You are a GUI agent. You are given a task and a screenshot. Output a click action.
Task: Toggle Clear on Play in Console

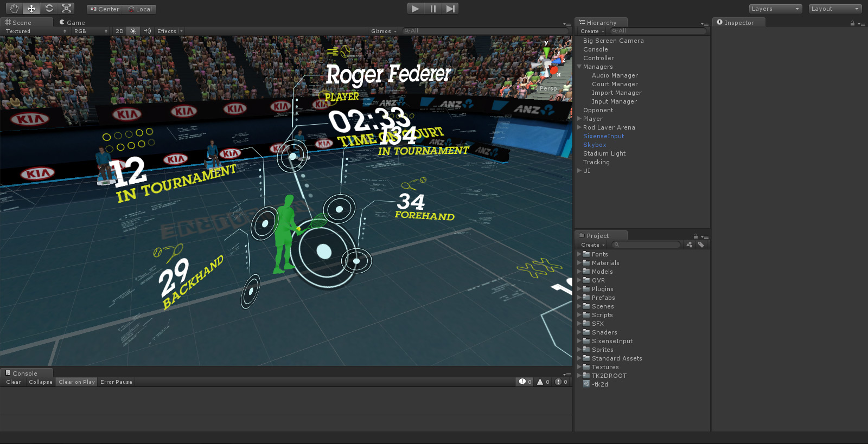coord(76,382)
